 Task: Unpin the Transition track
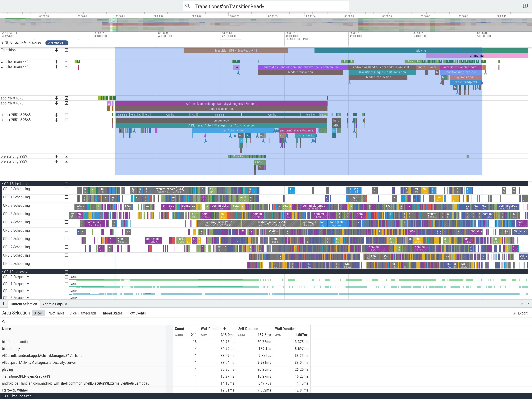pos(57,50)
